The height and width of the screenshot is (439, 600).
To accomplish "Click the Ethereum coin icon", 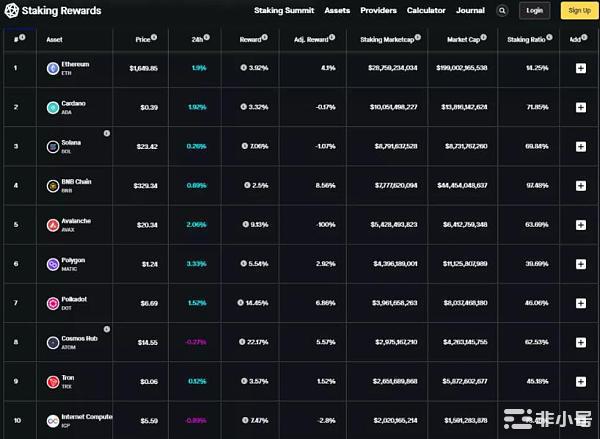I will pos(52,68).
